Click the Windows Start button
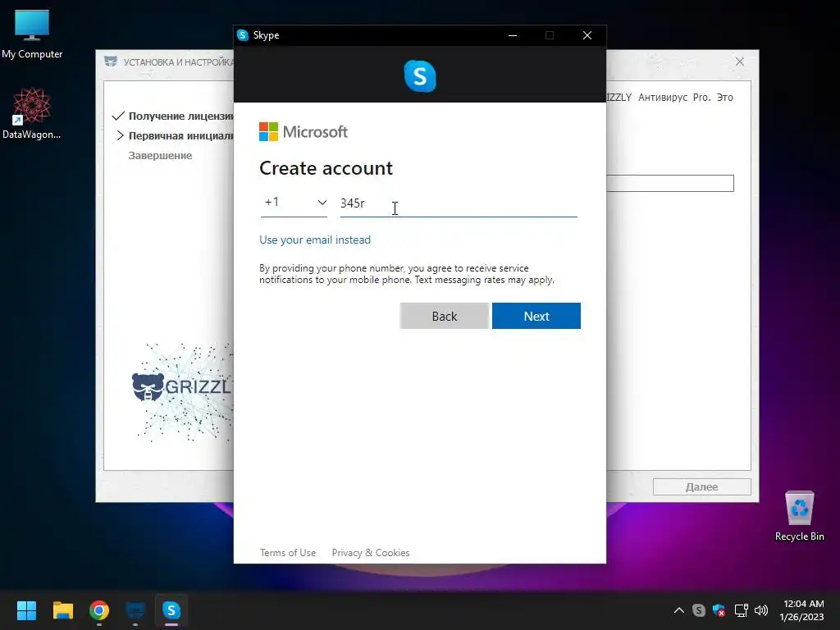The width and height of the screenshot is (840, 630). click(x=26, y=610)
